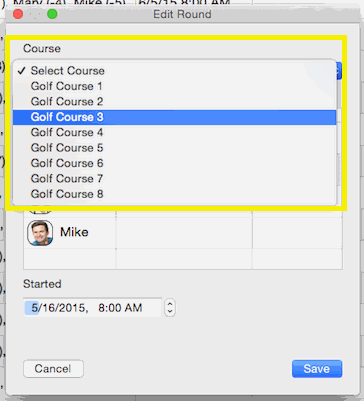Pick Golf Course 2 in dropdown
Image resolution: width=364 pixels, height=401 pixels.
coord(174,102)
